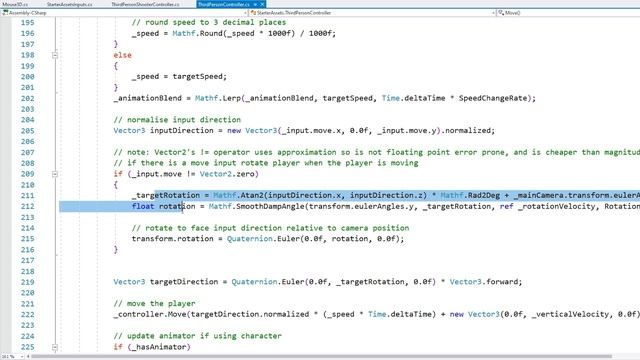Click 'Rad2Deg' on line 211
This screenshot has width=640, height=360.
tap(484, 196)
